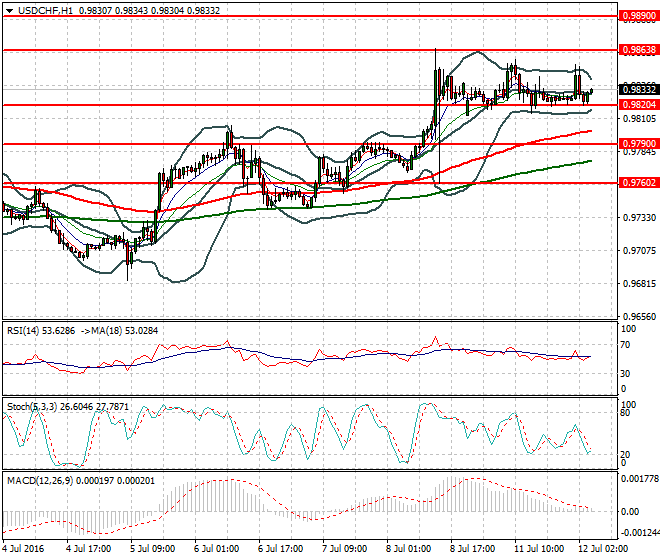
Task: Select the 0.98638 red price level label
Action: pyautogui.click(x=639, y=50)
